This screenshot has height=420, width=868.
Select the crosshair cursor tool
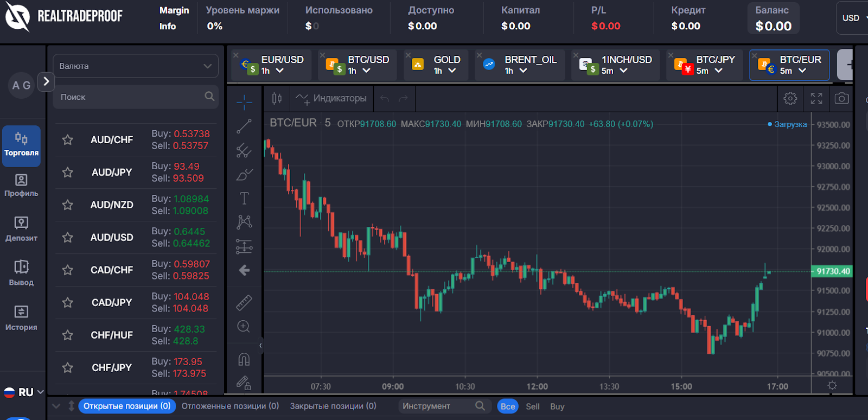(x=244, y=101)
